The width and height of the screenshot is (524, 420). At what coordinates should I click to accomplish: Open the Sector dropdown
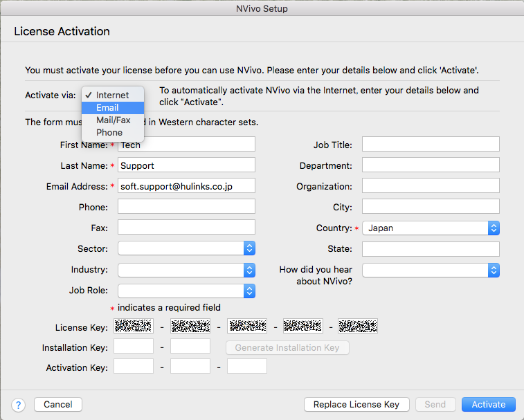pyautogui.click(x=186, y=248)
